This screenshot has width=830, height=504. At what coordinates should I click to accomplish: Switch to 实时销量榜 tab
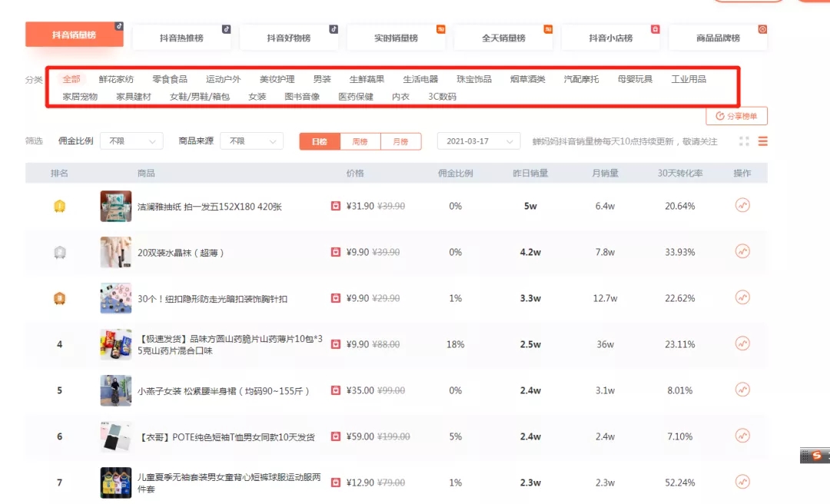point(396,38)
